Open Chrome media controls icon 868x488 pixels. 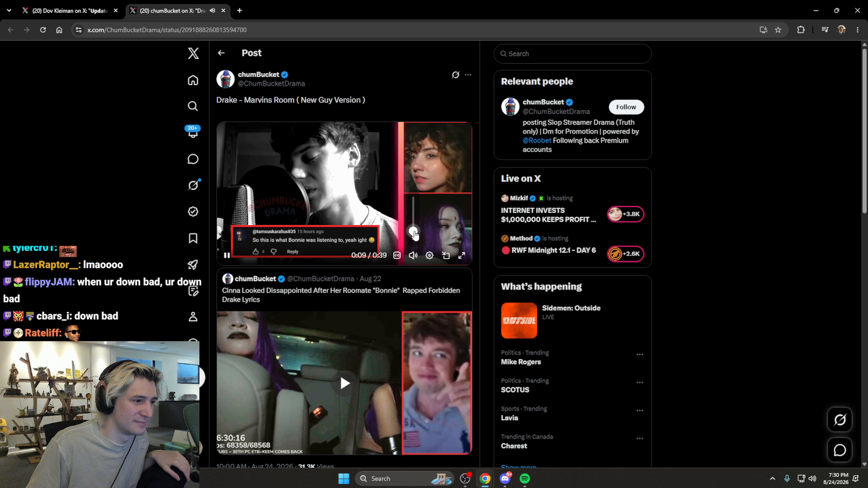[825, 30]
